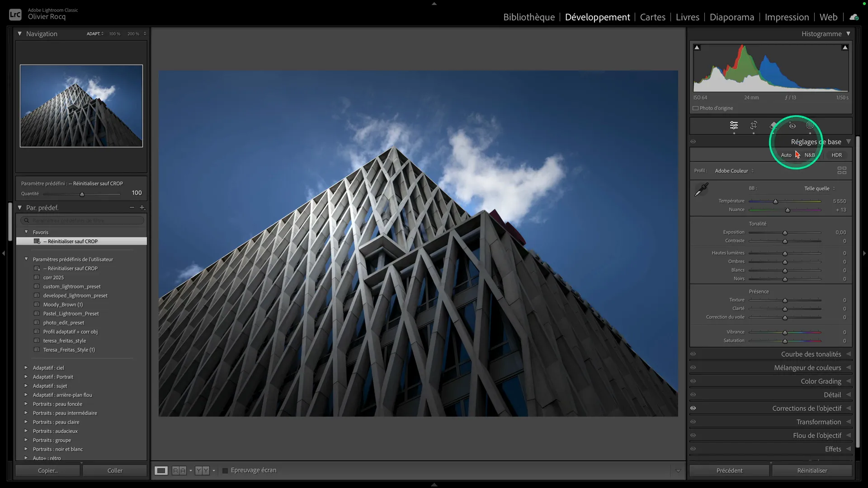
Task: Click the cloud sync status icon
Action: (854, 17)
